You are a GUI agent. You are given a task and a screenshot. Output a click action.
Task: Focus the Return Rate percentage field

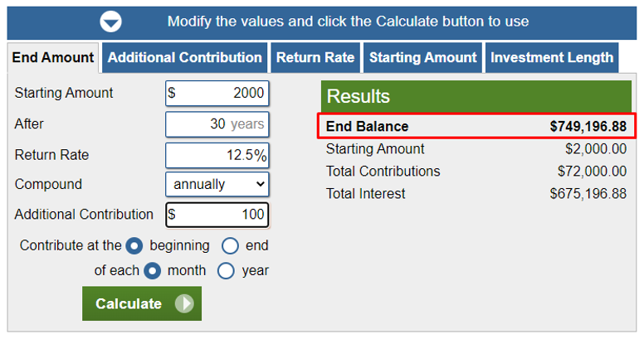click(x=217, y=155)
